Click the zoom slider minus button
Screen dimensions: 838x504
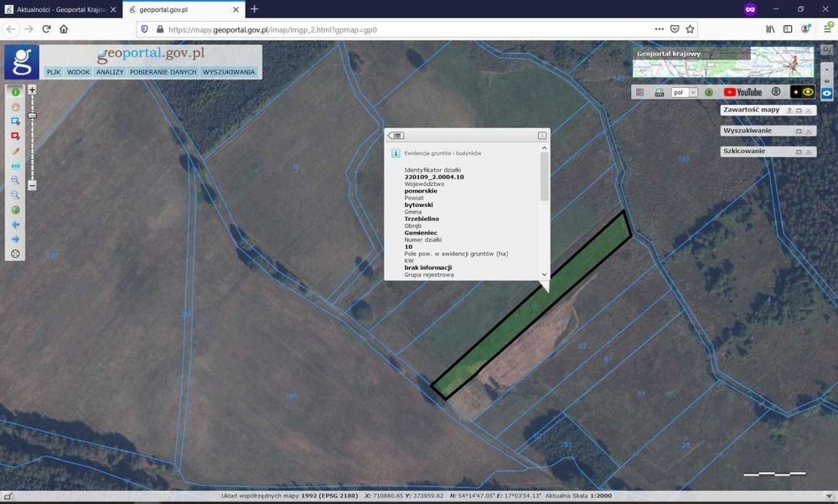(x=32, y=186)
